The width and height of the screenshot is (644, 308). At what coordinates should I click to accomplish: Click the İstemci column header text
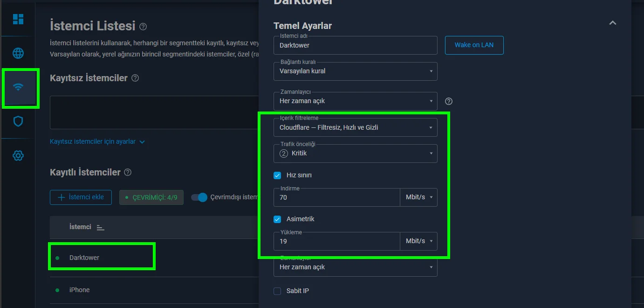tap(80, 227)
